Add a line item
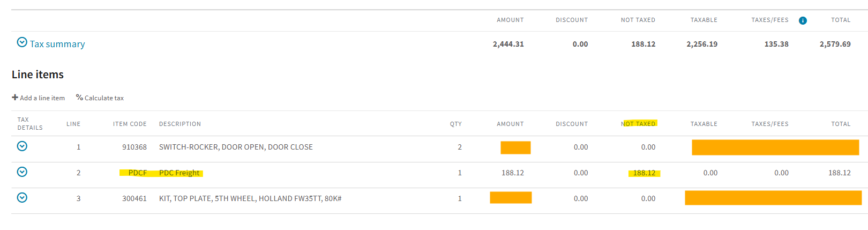The image size is (868, 230). (x=39, y=98)
